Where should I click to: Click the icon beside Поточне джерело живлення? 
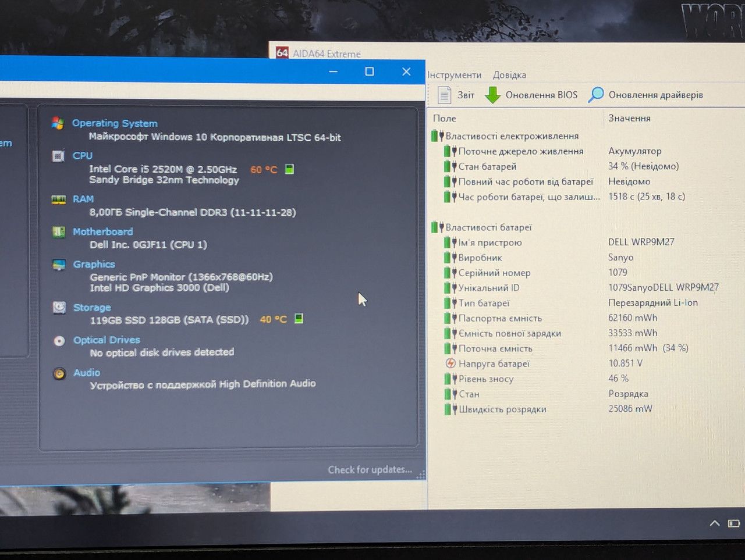(450, 151)
